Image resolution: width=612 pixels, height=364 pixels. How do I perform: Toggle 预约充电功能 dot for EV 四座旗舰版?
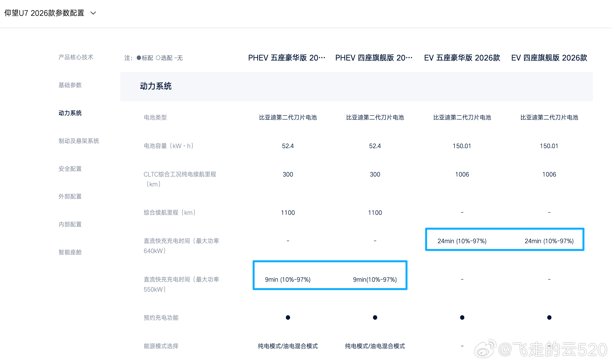549,318
